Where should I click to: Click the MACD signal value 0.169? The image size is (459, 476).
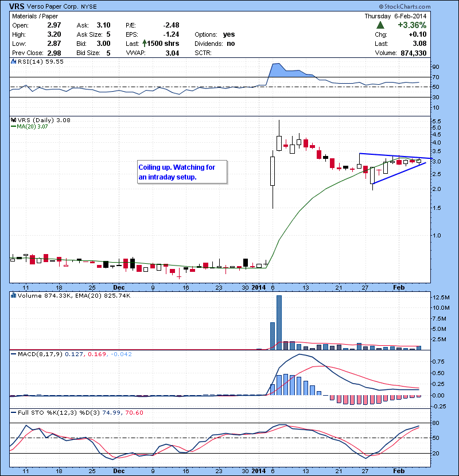click(97, 354)
